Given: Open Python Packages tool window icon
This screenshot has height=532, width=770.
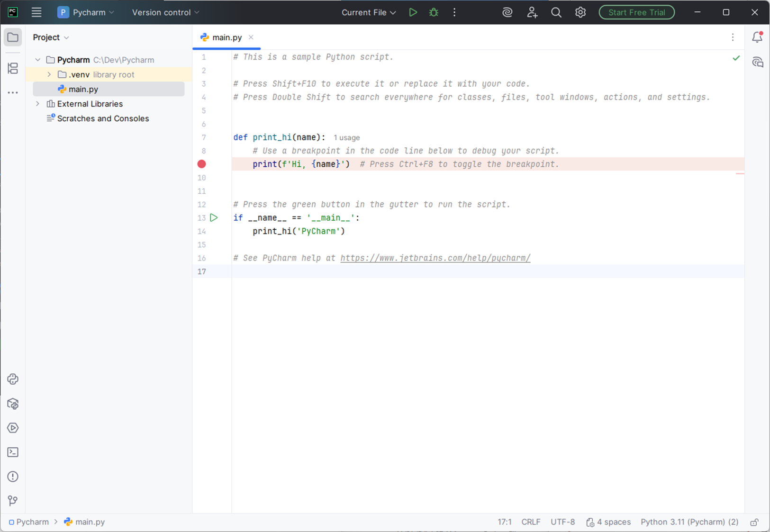Looking at the screenshot, I should (x=13, y=404).
